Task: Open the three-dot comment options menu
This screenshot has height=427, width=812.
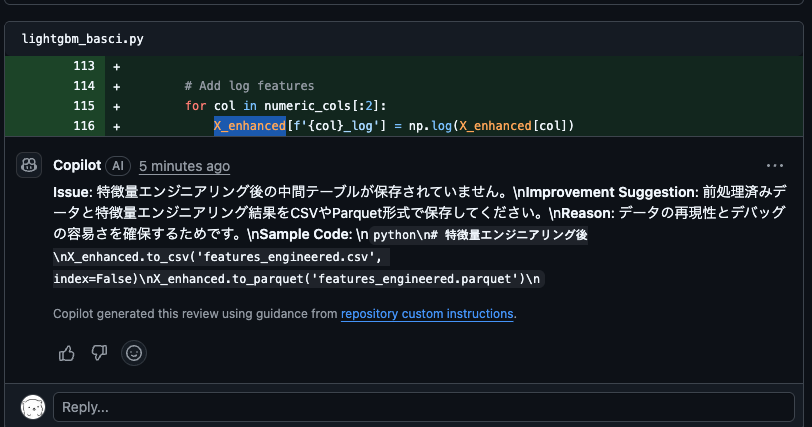Action: [x=775, y=166]
